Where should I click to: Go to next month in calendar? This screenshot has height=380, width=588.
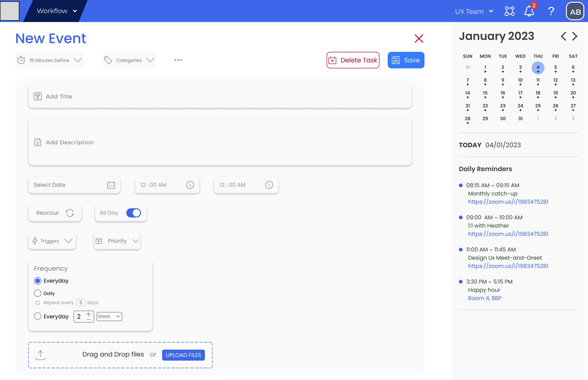pos(575,36)
